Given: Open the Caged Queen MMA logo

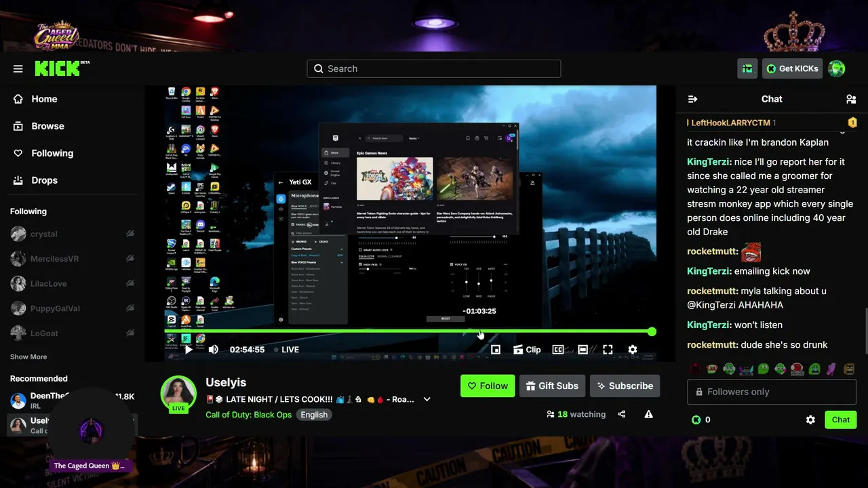Looking at the screenshot, I should [57, 36].
